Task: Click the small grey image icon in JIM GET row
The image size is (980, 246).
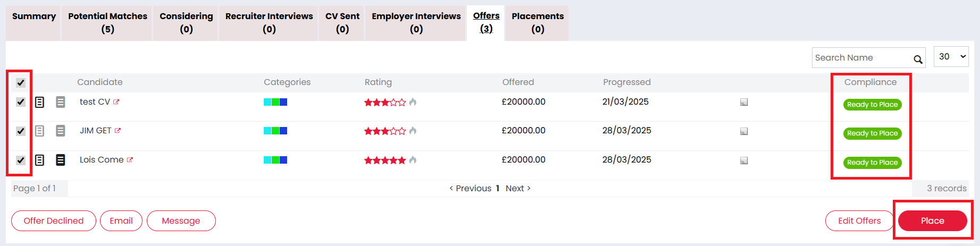Action: 744,131
